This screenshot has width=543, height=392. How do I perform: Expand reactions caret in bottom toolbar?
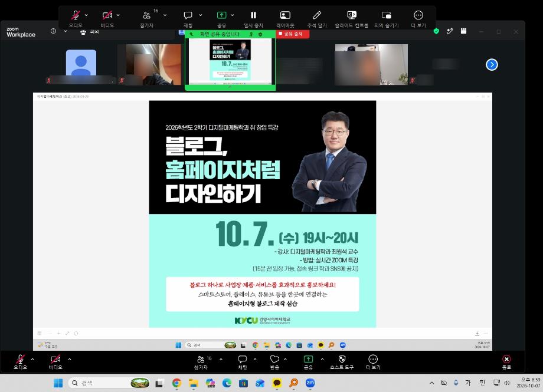(x=285, y=359)
